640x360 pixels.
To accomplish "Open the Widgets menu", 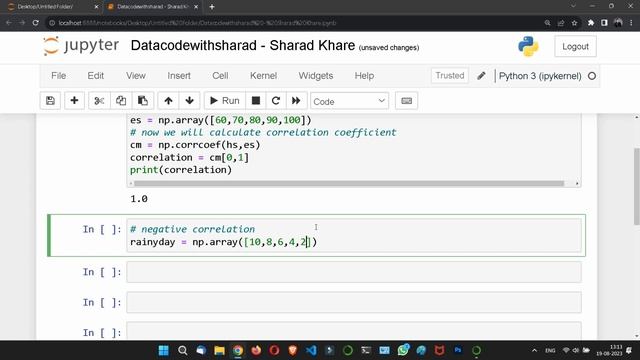I will [316, 76].
